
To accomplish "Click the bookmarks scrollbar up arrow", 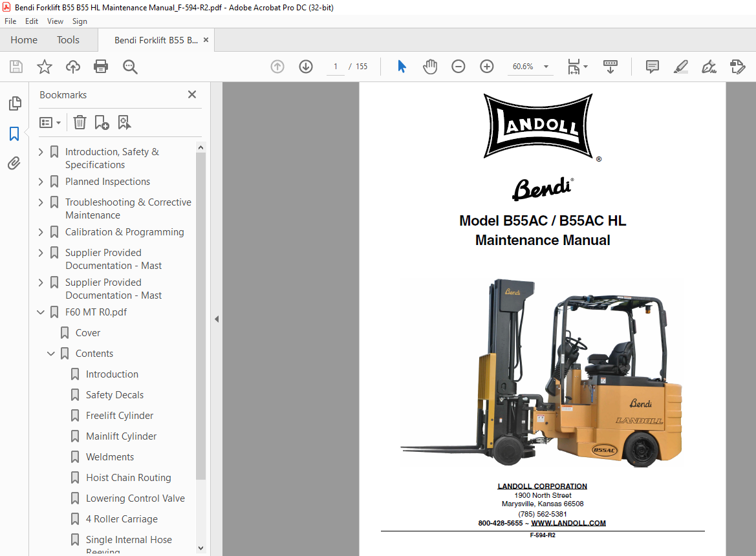I will coord(201,147).
